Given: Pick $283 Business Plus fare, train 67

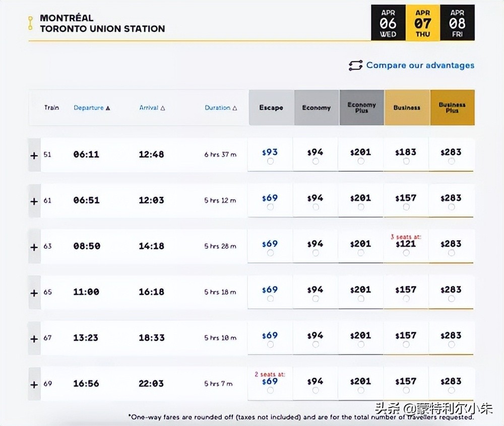Looking at the screenshot, I should pyautogui.click(x=451, y=345).
